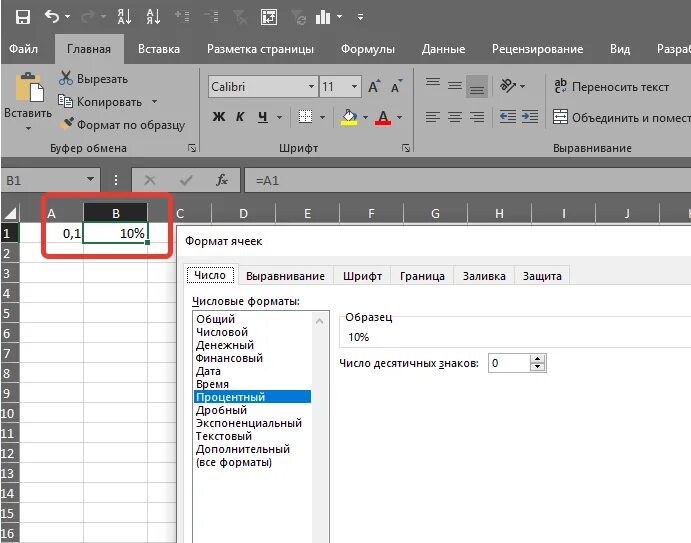
Task: Toggle bold (Ж) formatting
Action: point(219,117)
